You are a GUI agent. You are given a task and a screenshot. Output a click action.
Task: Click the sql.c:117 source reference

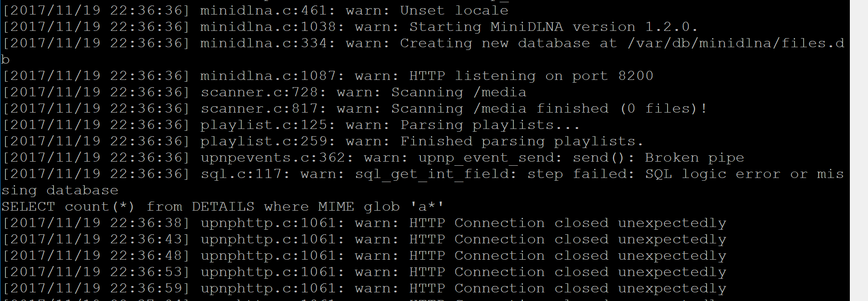pos(245,174)
